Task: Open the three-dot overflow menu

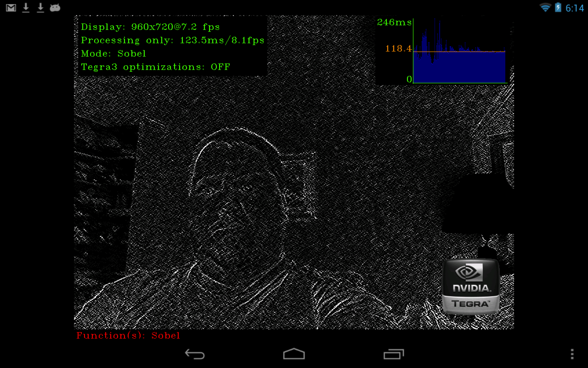Action: point(572,354)
